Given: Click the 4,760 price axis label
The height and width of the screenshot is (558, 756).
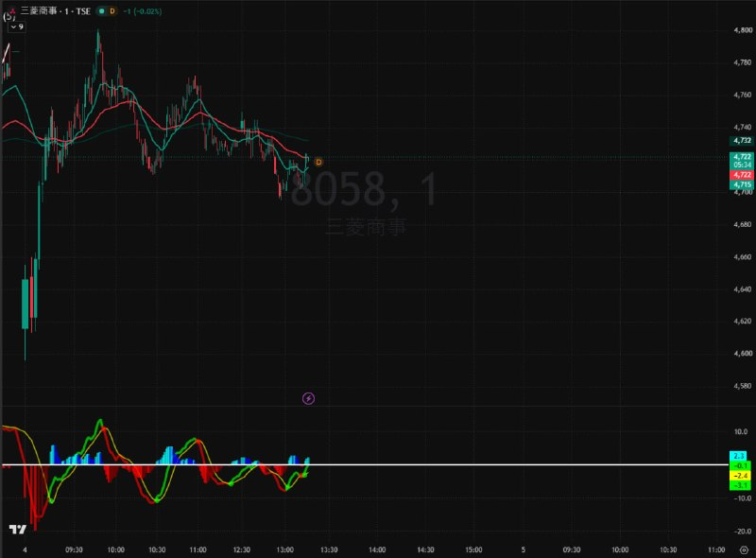Looking at the screenshot, I should tap(743, 95).
